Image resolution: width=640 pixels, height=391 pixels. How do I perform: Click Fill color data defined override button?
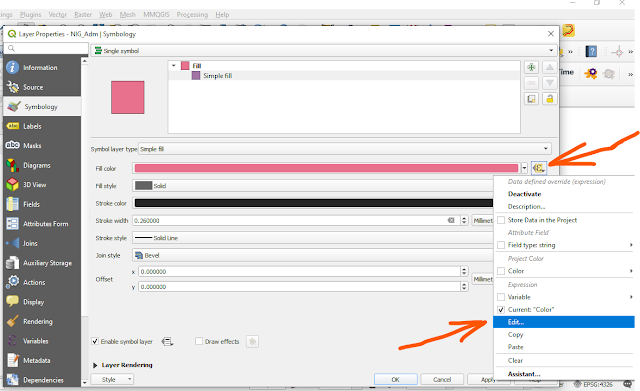[539, 168]
